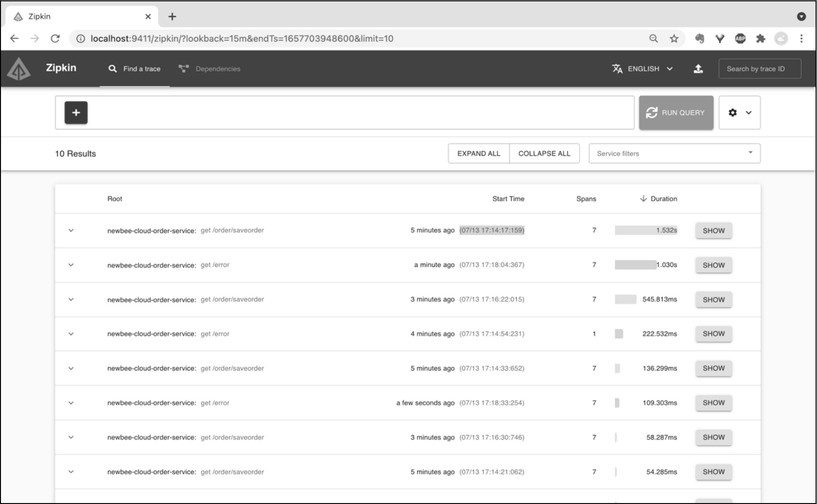
Task: Click the COLLAPSE ALL button
Action: (544, 154)
